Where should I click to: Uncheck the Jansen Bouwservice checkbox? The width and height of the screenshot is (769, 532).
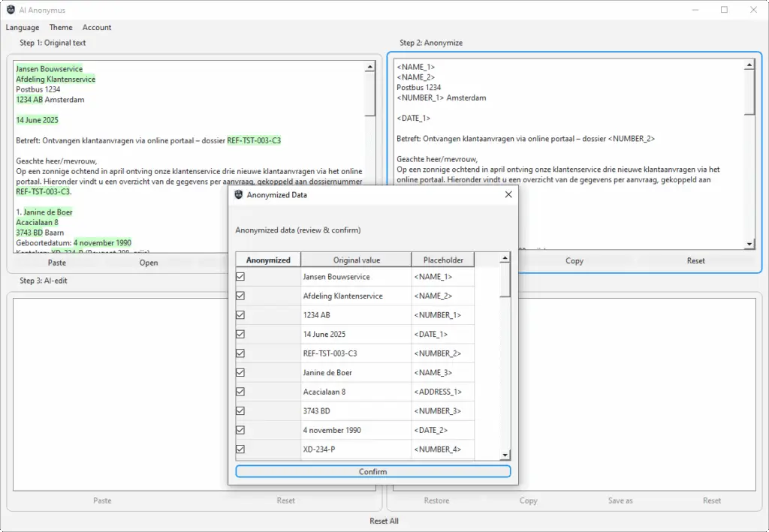tap(240, 277)
